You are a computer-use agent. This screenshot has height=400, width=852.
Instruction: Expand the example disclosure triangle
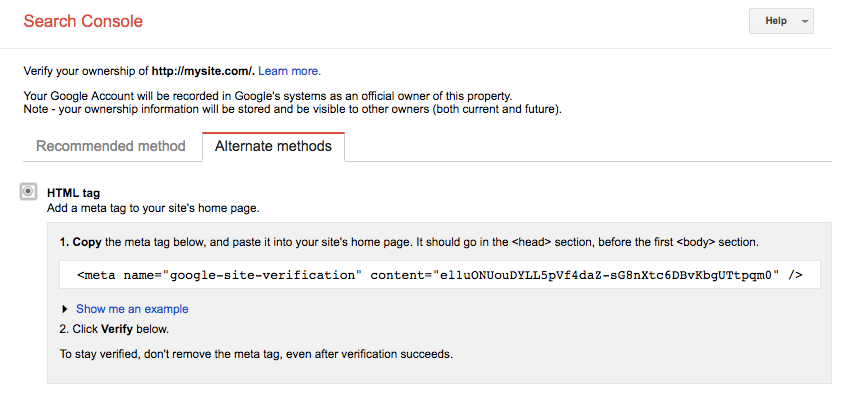point(65,309)
